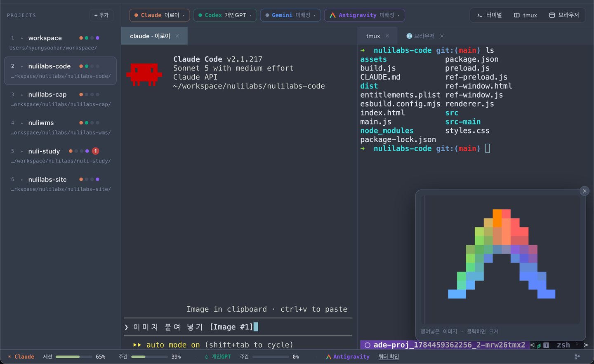Expand the nuliwms project arrow
This screenshot has height=364, width=594.
(x=22, y=123)
